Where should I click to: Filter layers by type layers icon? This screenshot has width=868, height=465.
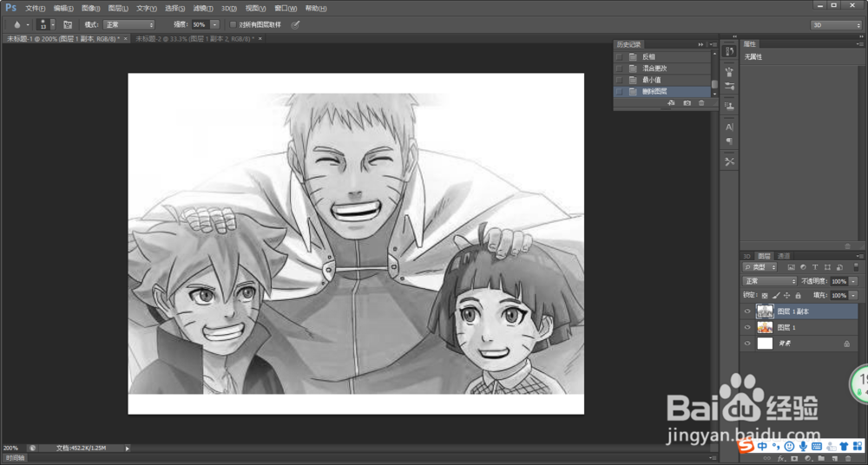(x=815, y=267)
